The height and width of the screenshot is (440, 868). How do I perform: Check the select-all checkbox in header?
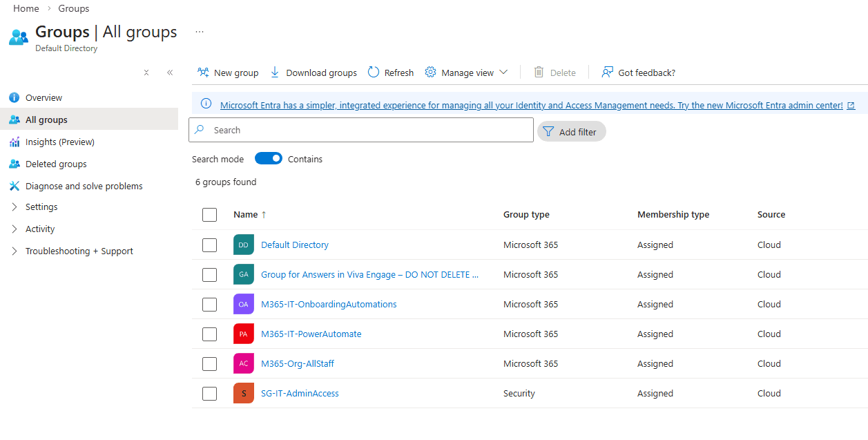tap(209, 215)
